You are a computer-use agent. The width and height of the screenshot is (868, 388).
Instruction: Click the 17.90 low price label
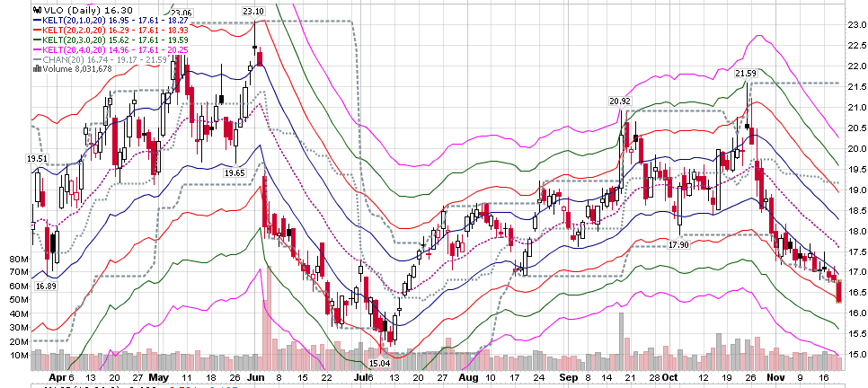click(678, 244)
